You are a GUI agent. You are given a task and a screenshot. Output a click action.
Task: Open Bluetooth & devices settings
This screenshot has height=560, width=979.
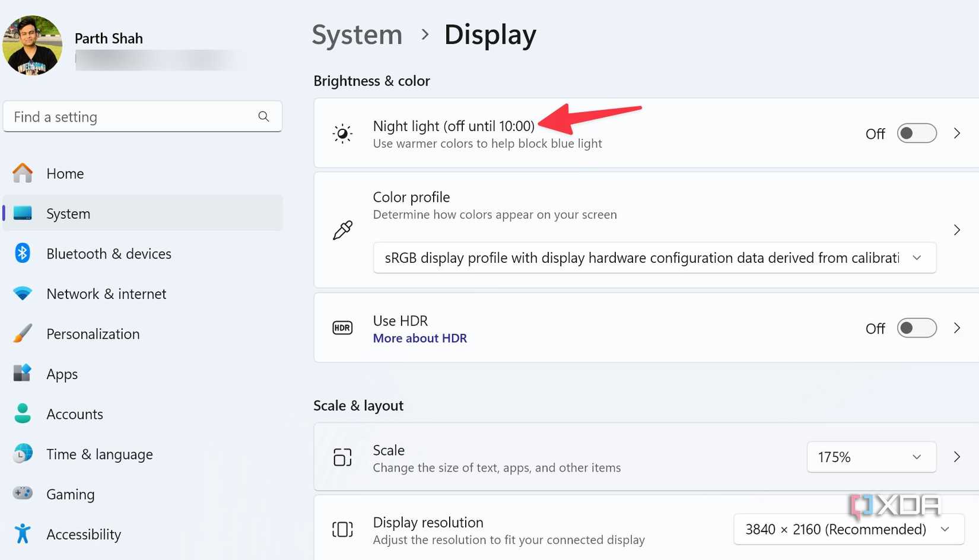[142, 253]
